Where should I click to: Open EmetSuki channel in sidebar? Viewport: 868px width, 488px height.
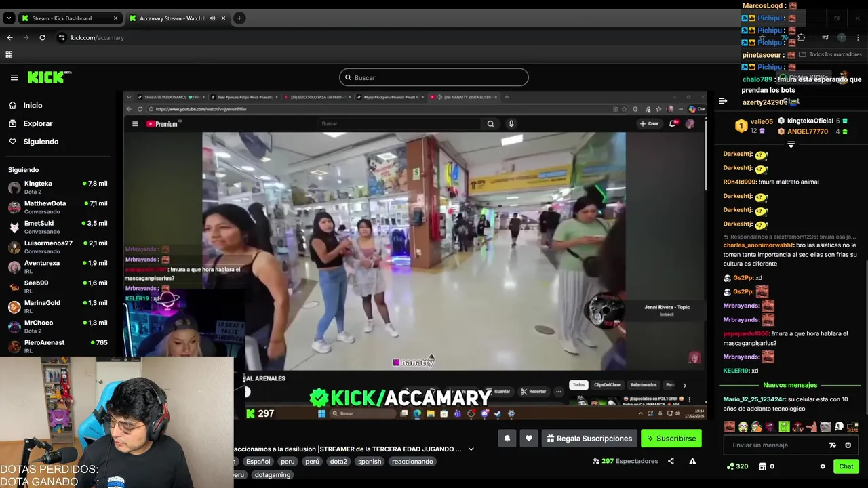point(58,226)
